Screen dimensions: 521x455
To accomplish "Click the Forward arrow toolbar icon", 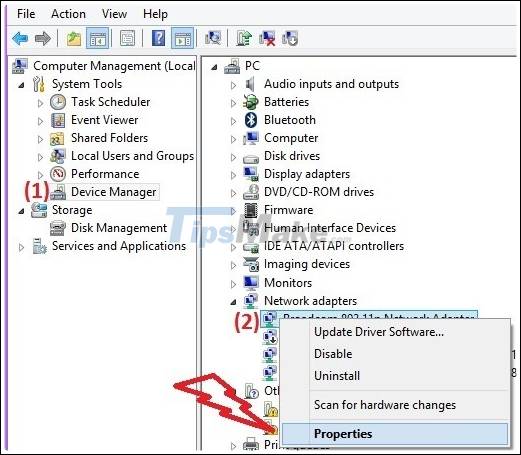I will 43,38.
